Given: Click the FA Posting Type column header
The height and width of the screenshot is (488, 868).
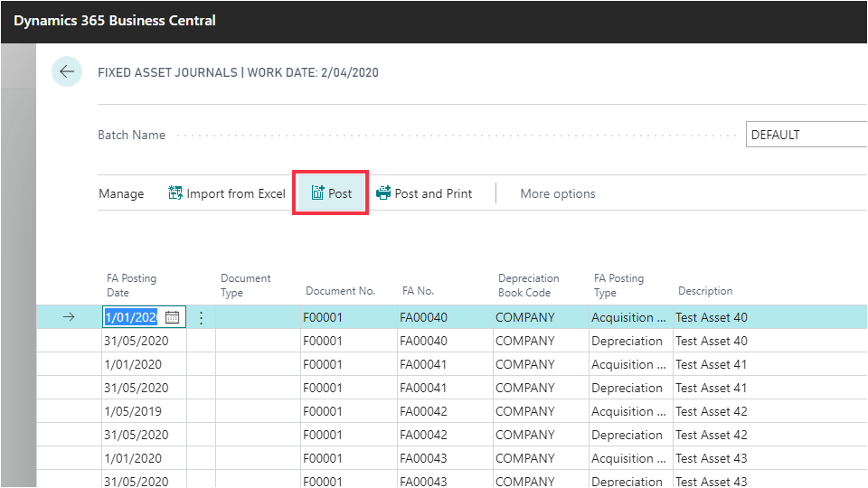Looking at the screenshot, I should click(x=618, y=285).
